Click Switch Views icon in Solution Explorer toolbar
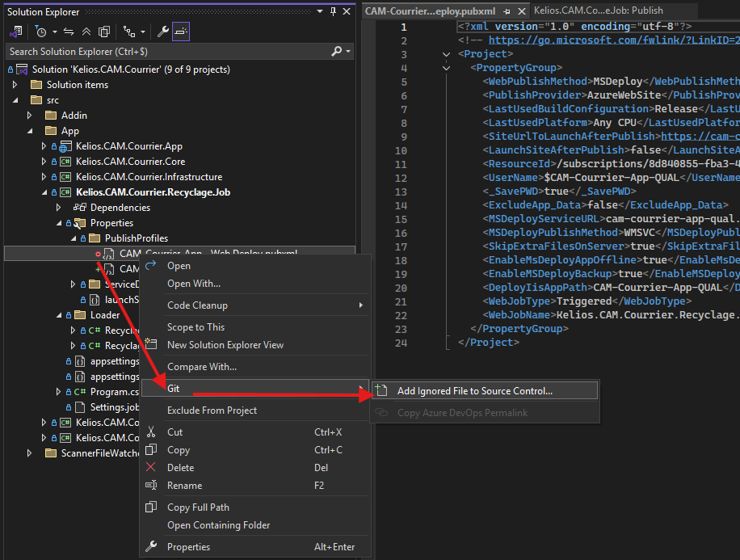This screenshot has width=740, height=560. pyautogui.click(x=15, y=32)
